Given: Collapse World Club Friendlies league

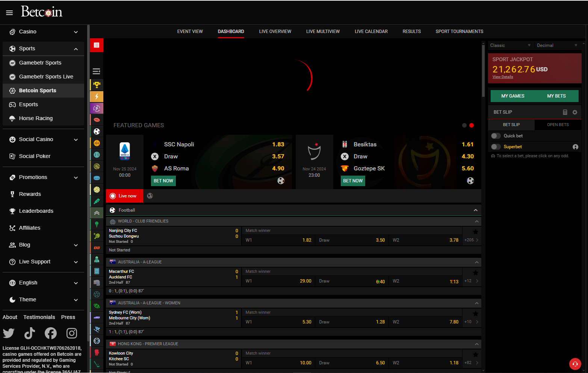Looking at the screenshot, I should point(476,221).
